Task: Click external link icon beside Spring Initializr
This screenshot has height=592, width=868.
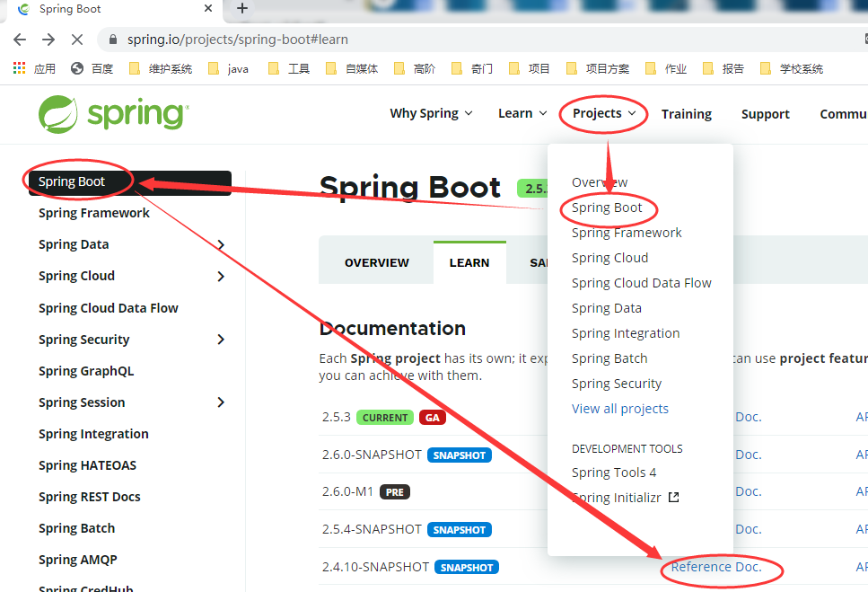Action: point(674,498)
